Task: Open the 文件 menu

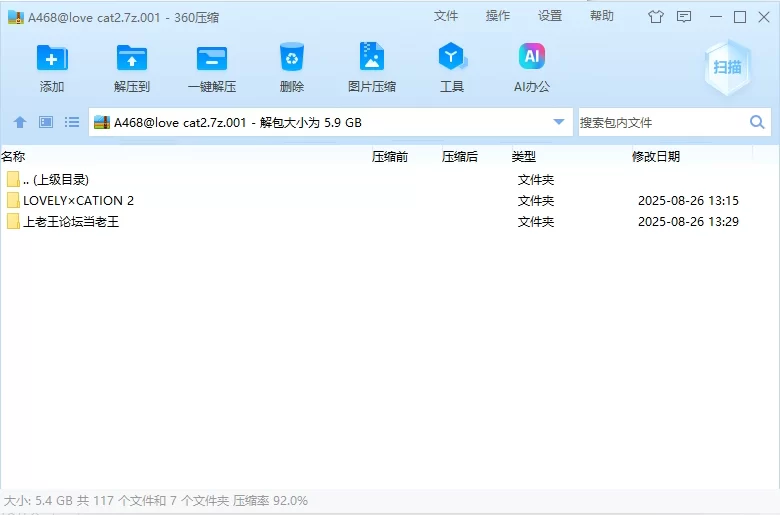Action: tap(446, 16)
